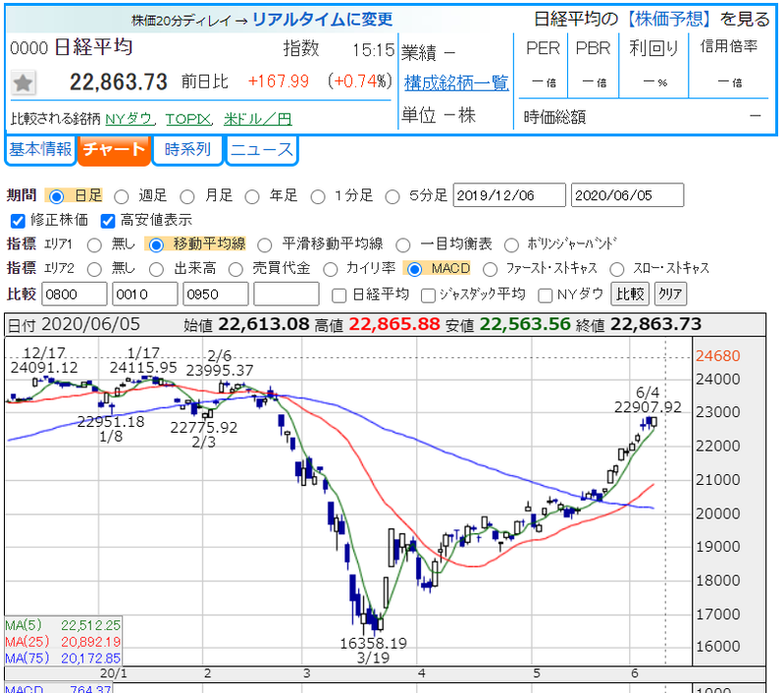The height and width of the screenshot is (693, 784).
Task: Select the 1分足 period radio button
Action: (318, 196)
